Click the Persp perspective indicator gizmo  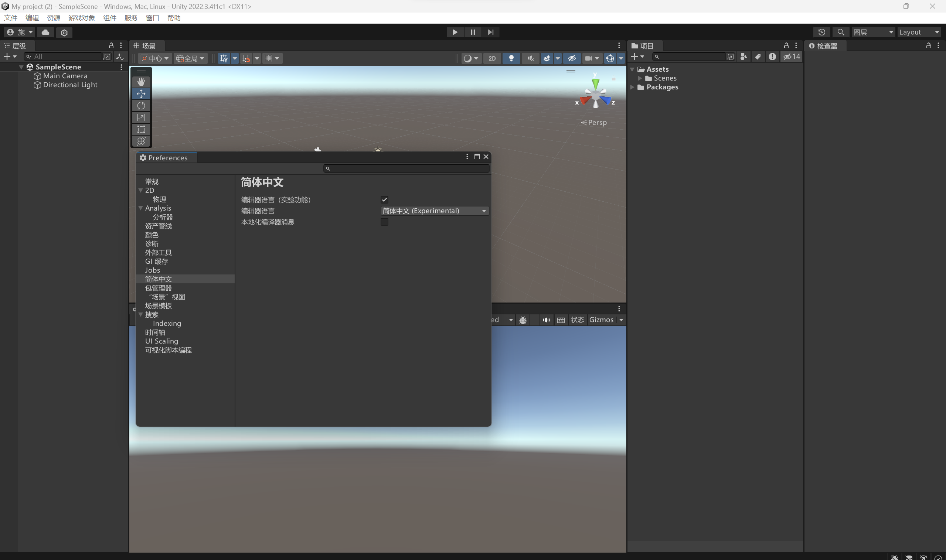tap(594, 122)
